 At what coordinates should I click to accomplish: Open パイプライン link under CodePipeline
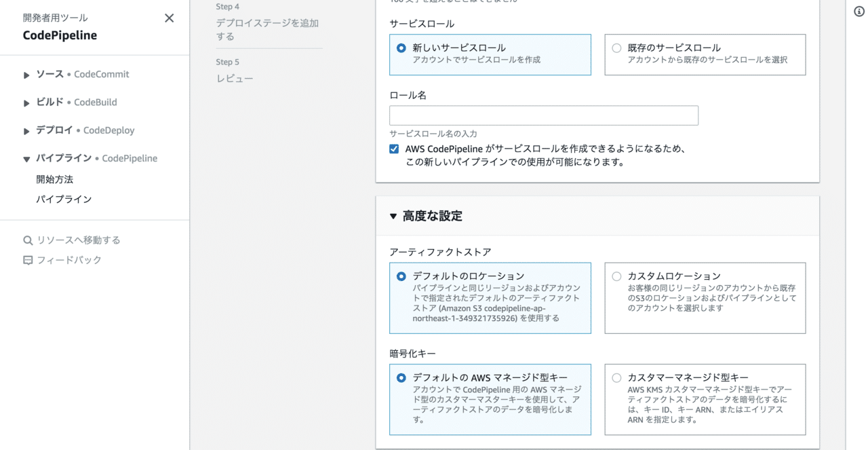click(64, 200)
